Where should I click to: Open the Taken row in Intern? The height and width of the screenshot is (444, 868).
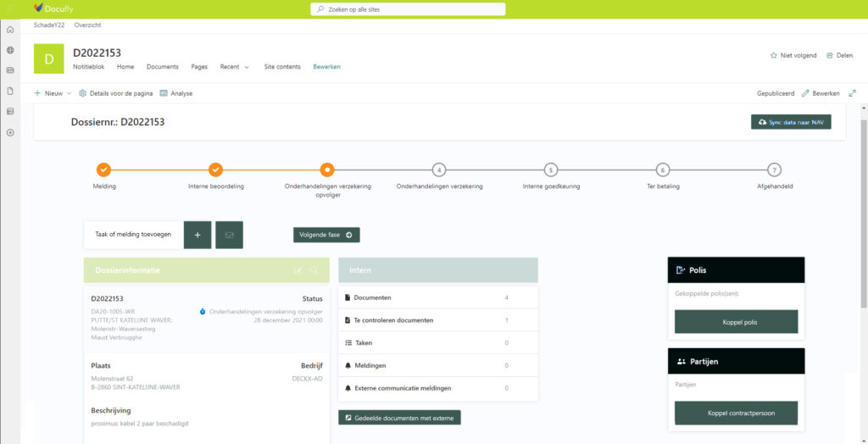[438, 343]
